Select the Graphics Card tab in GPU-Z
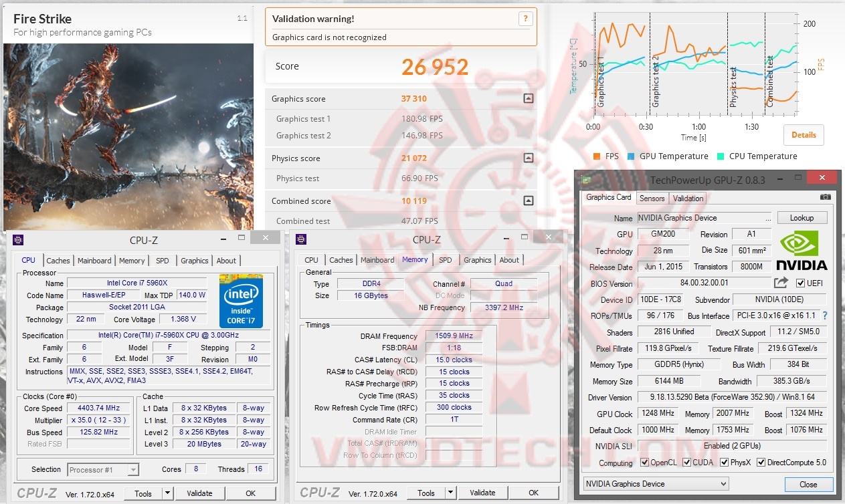Image resolution: width=845 pixels, height=504 pixels. [609, 197]
